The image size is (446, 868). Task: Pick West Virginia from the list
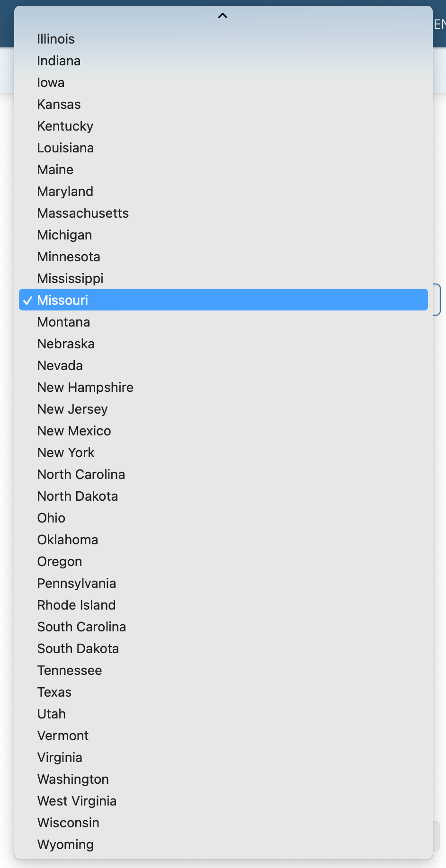point(77,801)
